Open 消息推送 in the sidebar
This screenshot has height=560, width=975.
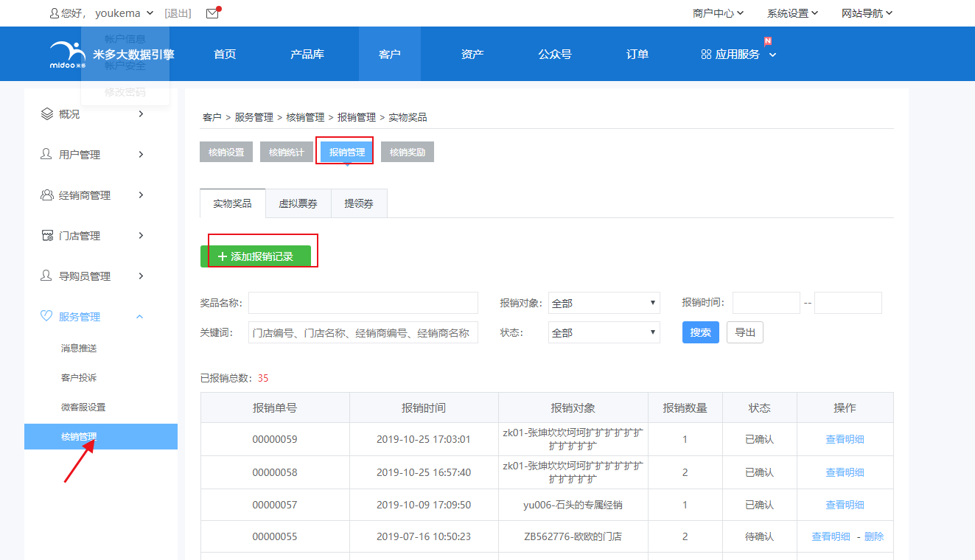[79, 348]
